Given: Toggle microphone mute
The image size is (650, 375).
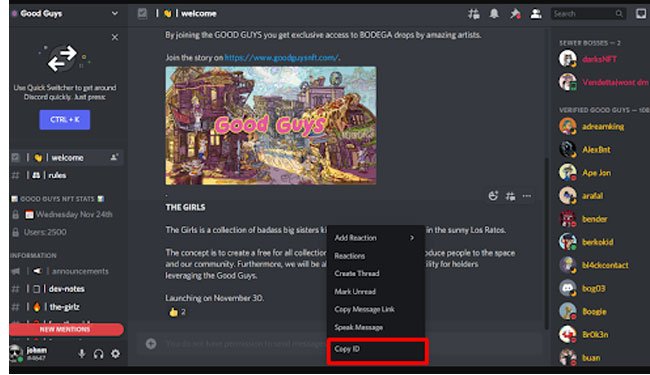Looking at the screenshot, I should (82, 353).
